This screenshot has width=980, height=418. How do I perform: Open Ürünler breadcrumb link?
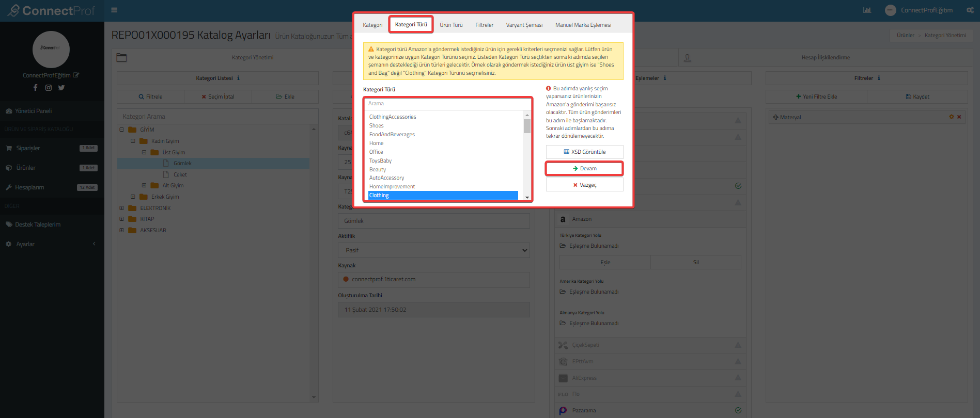tap(905, 35)
